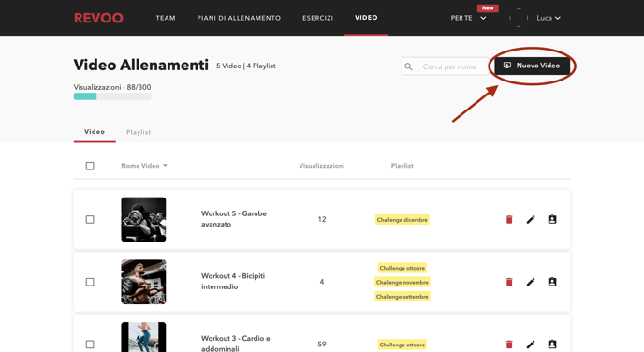Click the view count 59 for Workout 3

tap(322, 345)
